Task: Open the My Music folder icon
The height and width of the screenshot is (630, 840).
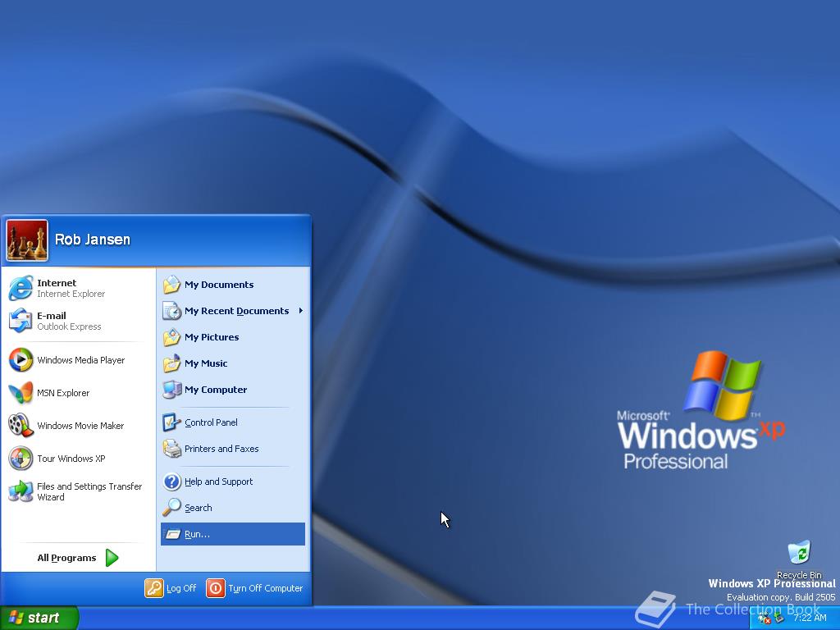Action: tap(172, 363)
